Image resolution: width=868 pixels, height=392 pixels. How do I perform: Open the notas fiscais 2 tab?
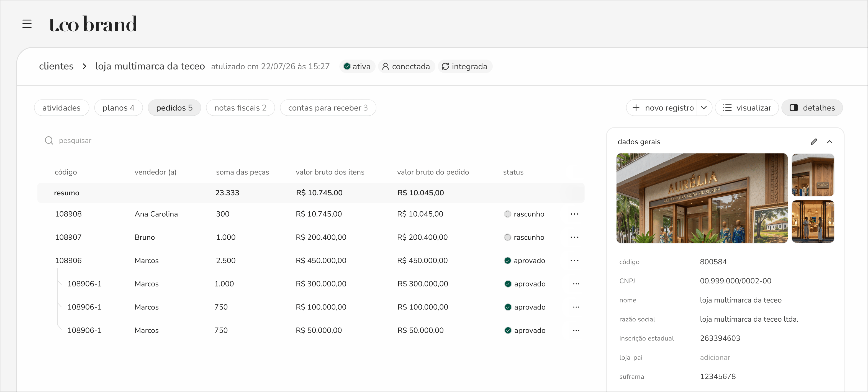point(240,108)
